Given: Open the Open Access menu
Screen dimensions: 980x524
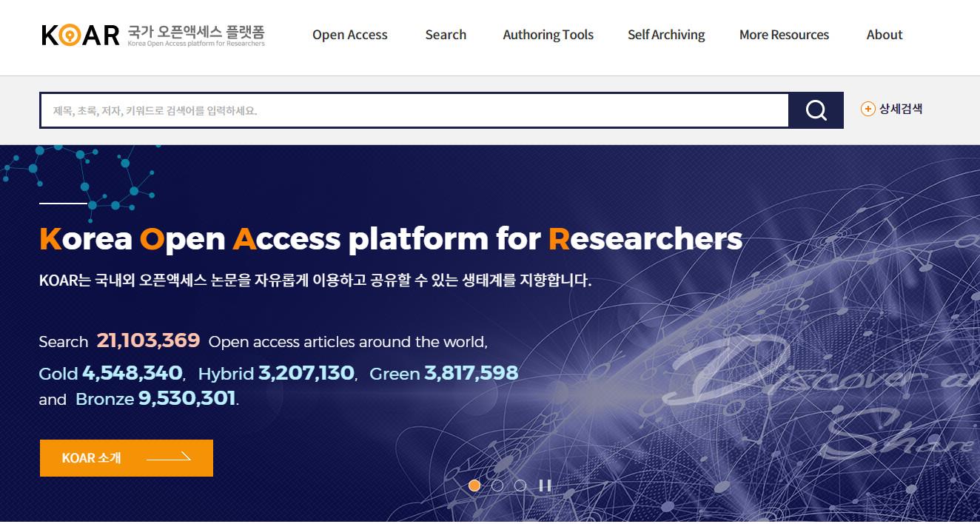Looking at the screenshot, I should tap(350, 35).
